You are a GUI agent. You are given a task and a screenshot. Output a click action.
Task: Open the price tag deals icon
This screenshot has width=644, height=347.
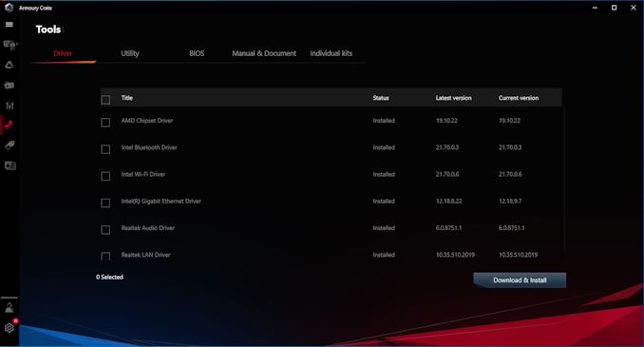click(9, 145)
